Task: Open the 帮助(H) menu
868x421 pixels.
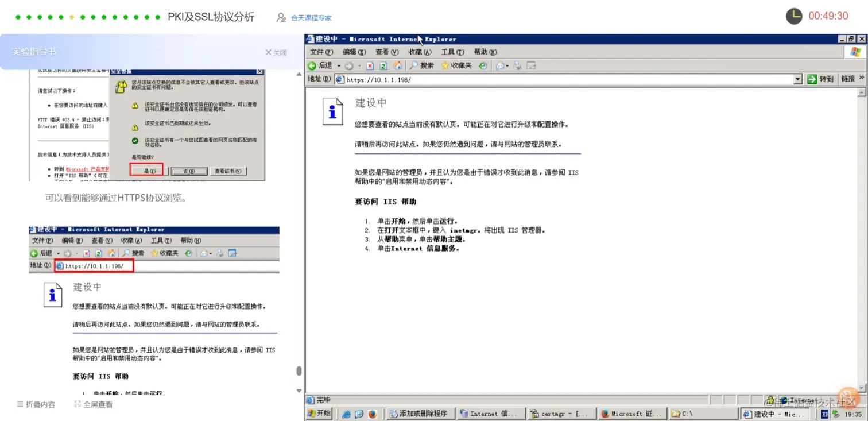Action: [x=485, y=52]
